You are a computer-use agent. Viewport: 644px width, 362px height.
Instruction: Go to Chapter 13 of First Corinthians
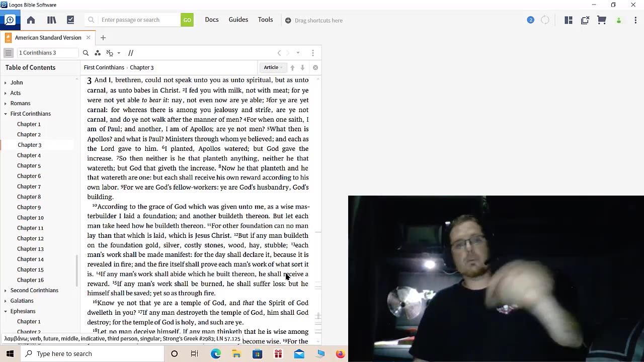pyautogui.click(x=30, y=249)
